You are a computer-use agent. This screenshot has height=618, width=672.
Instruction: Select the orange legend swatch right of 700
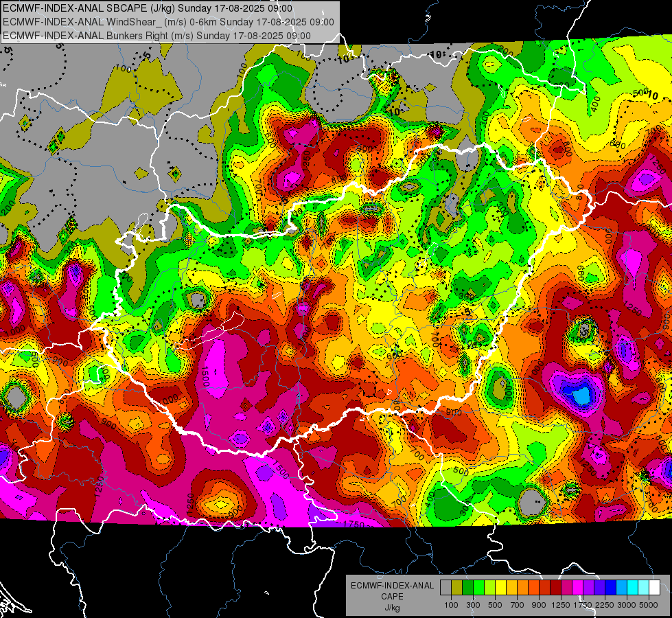coord(522,588)
